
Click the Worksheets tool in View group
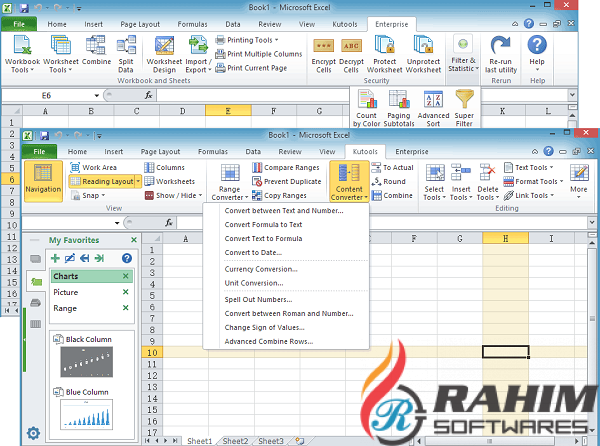coord(169,181)
